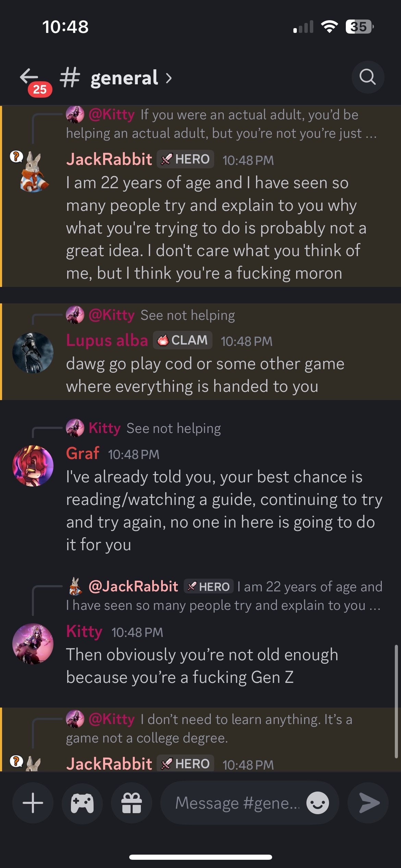The width and height of the screenshot is (401, 868).
Task: Tap the Message #general text field
Action: [236, 803]
